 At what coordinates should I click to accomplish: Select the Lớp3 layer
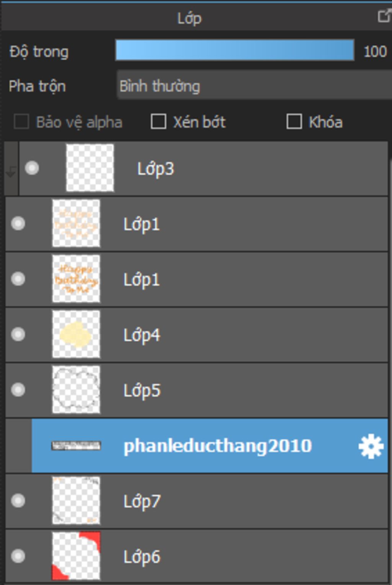point(203,168)
